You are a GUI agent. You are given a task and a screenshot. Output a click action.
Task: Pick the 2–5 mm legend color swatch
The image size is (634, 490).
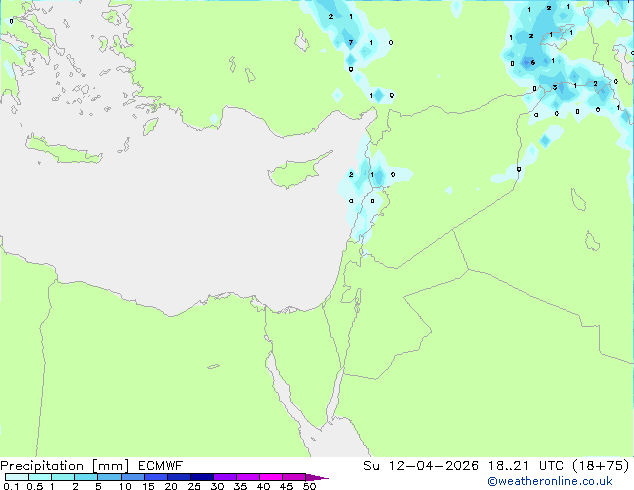[x=86, y=477]
